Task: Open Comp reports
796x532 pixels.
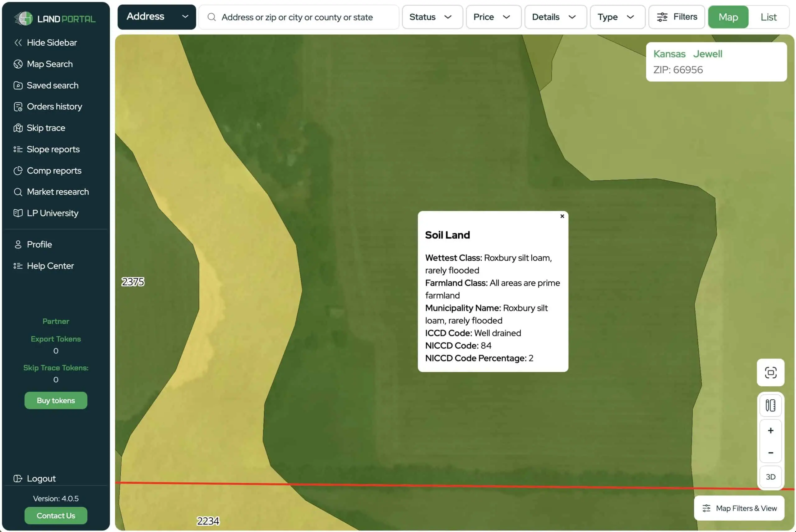Action: click(54, 170)
